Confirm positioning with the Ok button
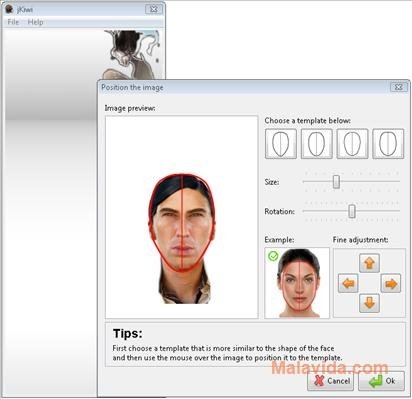This screenshot has height=399, width=412. coord(381,381)
